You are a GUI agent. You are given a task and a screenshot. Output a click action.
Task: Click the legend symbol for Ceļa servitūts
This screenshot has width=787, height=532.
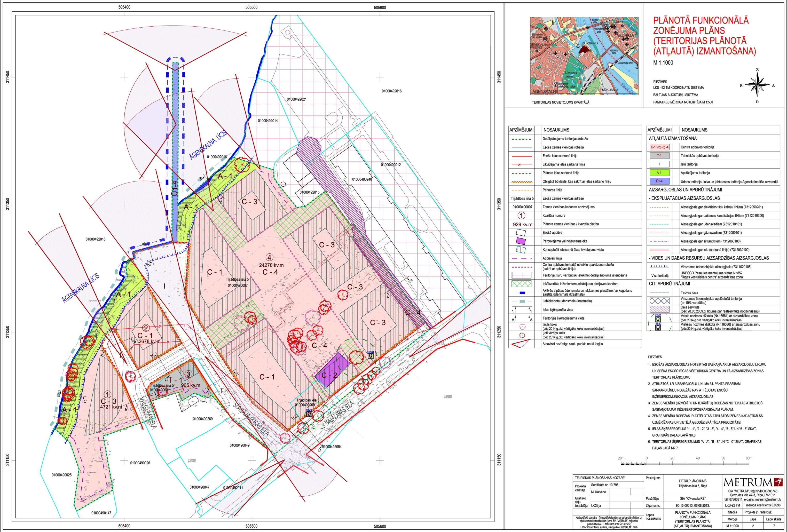(659, 309)
